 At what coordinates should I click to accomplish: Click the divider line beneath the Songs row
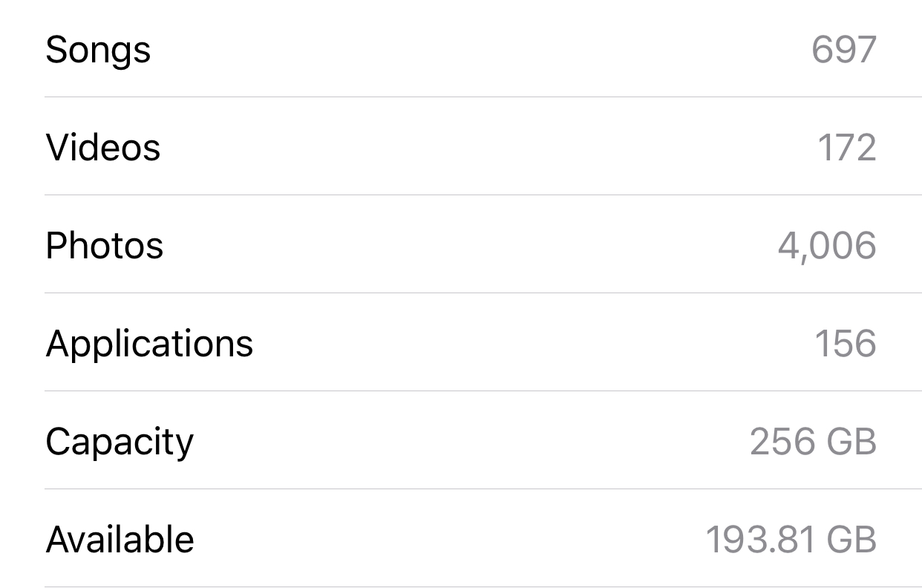tap(483, 97)
